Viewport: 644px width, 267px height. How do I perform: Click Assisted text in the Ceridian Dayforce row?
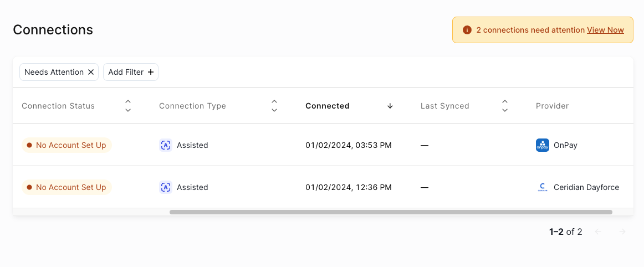click(192, 187)
